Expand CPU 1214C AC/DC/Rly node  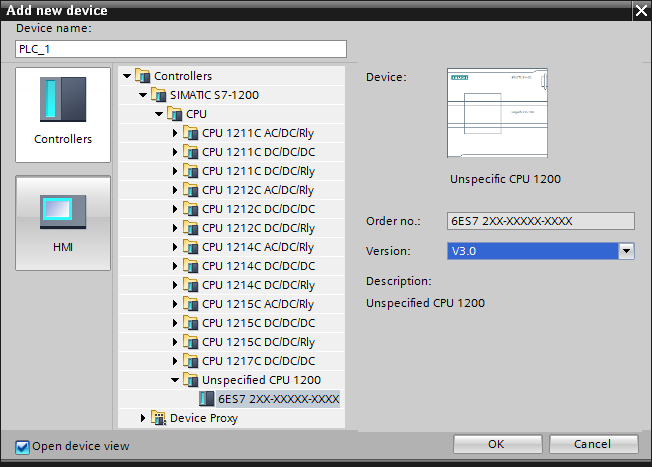pyautogui.click(x=175, y=247)
